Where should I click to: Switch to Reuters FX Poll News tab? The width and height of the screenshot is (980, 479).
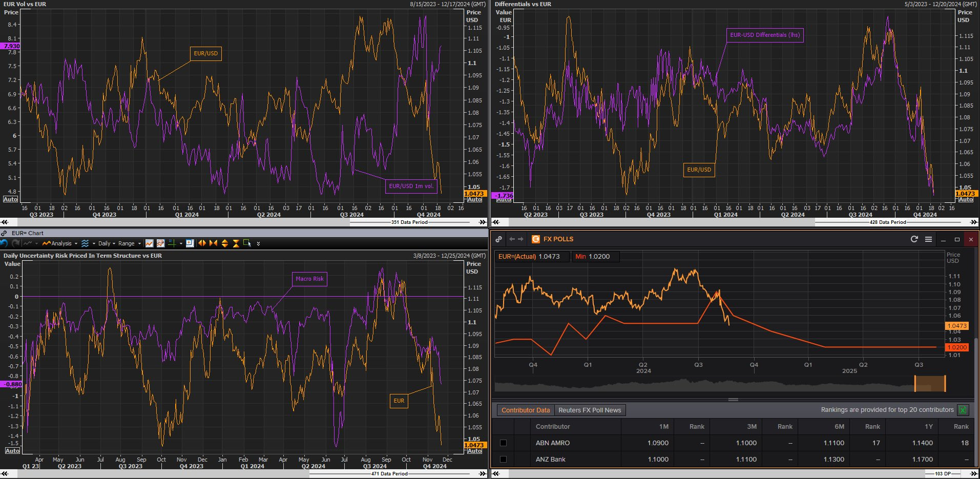(590, 410)
